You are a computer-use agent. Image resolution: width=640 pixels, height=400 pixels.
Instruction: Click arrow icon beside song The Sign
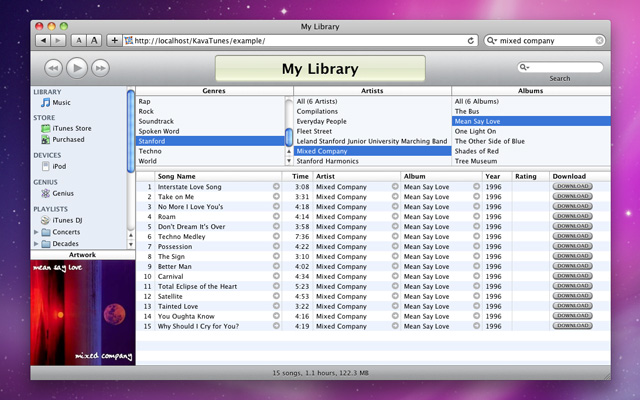point(276,256)
